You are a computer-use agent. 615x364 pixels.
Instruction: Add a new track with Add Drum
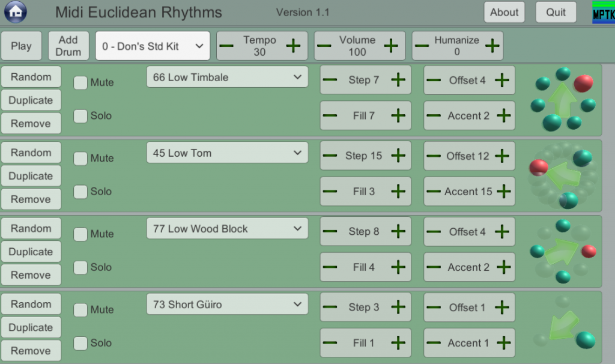click(68, 46)
